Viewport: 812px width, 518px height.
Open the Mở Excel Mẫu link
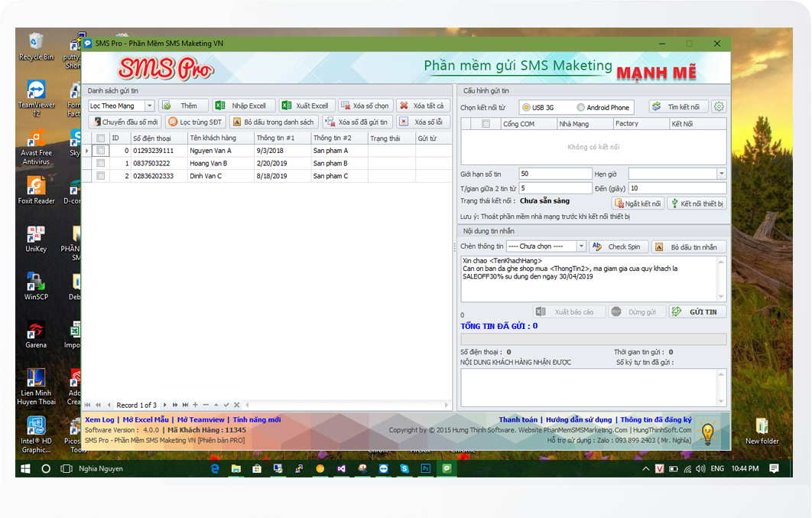pos(145,419)
